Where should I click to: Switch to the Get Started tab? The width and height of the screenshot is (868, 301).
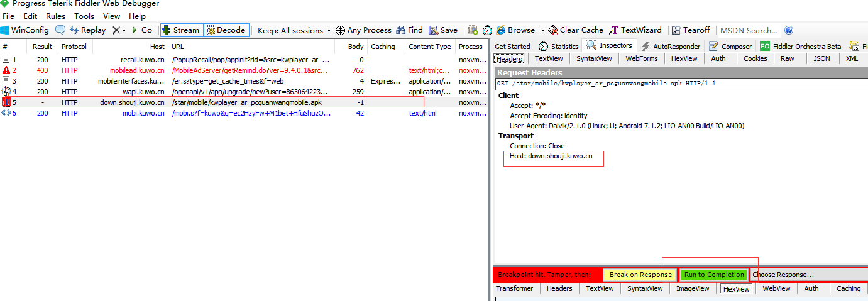click(x=512, y=47)
